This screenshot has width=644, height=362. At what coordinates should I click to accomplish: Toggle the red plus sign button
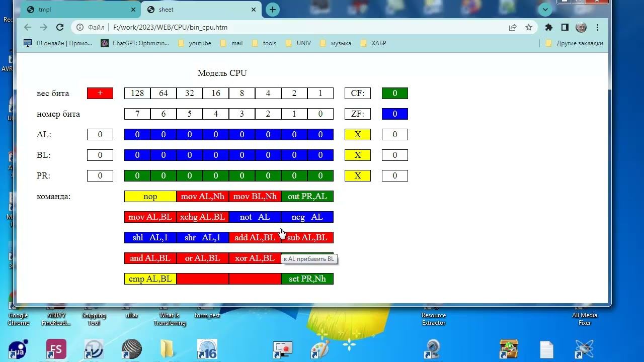click(100, 94)
